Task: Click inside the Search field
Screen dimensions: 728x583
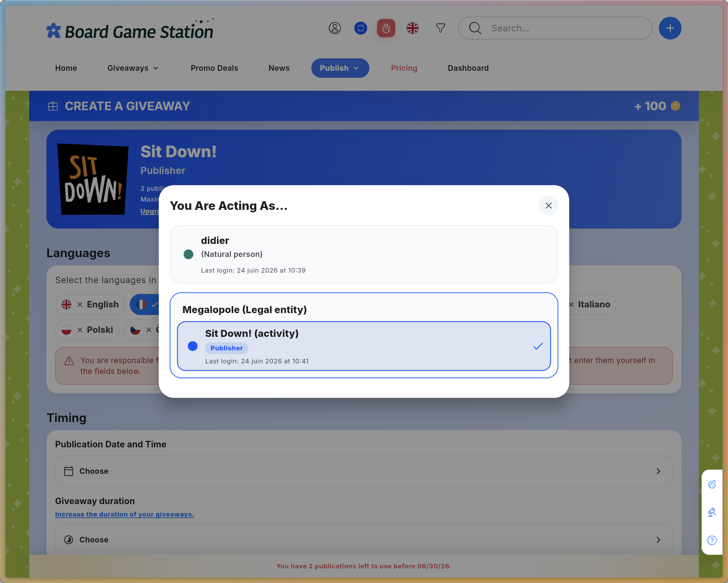Action: point(555,28)
